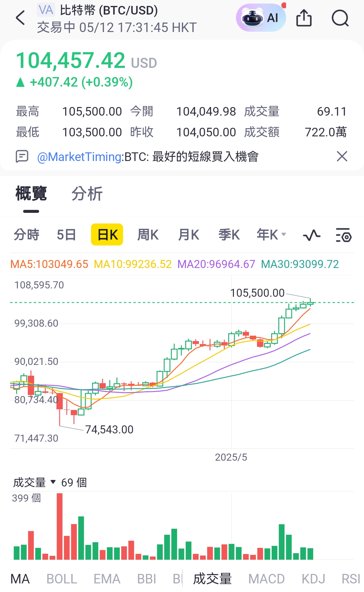Screen dimensions: 364x592
Task: Select the BOLL indicator
Action: [x=62, y=579]
